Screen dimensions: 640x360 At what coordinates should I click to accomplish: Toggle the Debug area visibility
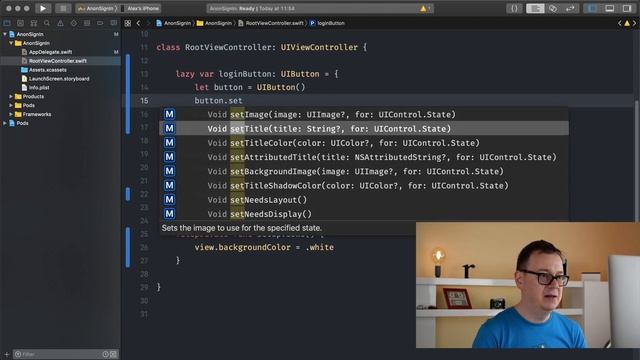(x=609, y=8)
